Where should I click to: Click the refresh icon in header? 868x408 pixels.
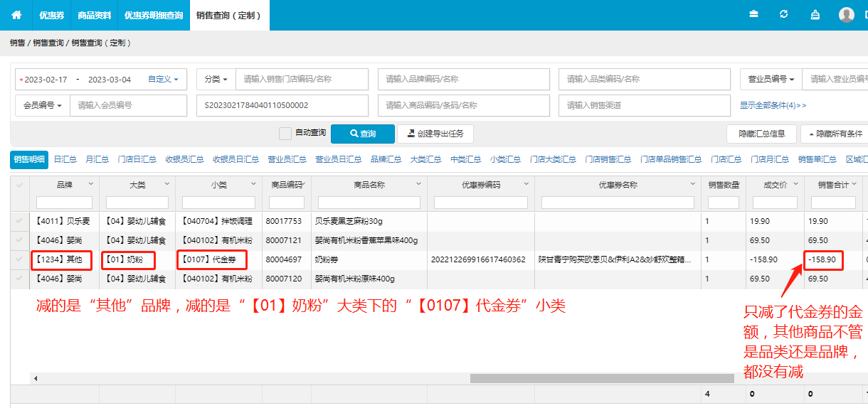point(784,14)
